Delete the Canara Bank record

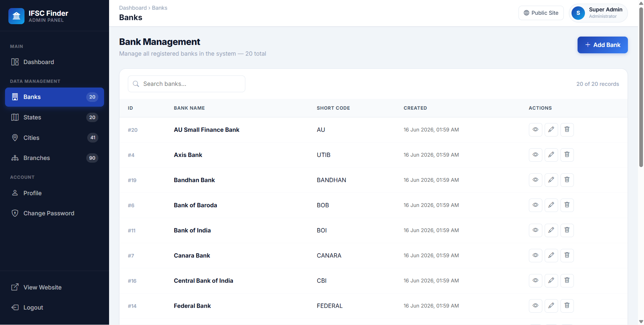(567, 255)
